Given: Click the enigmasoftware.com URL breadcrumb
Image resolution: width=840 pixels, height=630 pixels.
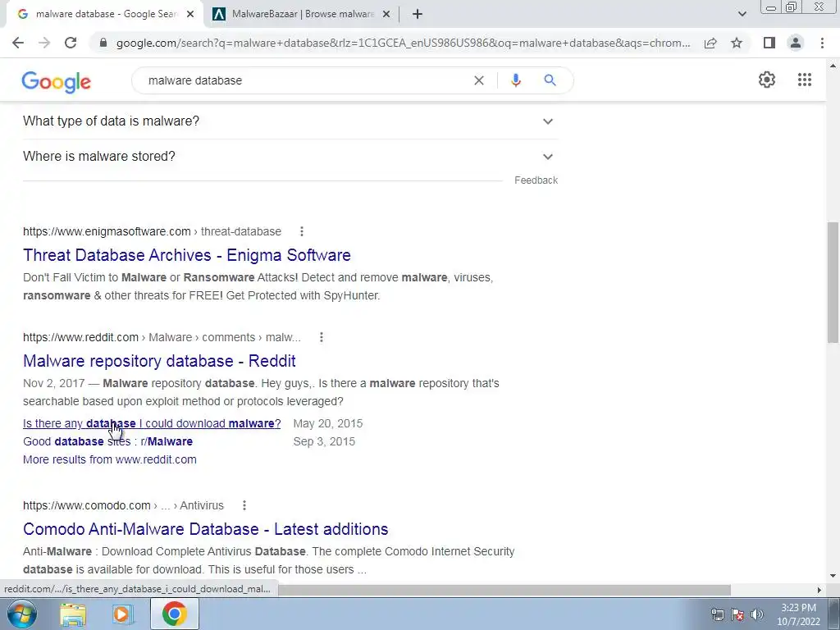Looking at the screenshot, I should [152, 231].
